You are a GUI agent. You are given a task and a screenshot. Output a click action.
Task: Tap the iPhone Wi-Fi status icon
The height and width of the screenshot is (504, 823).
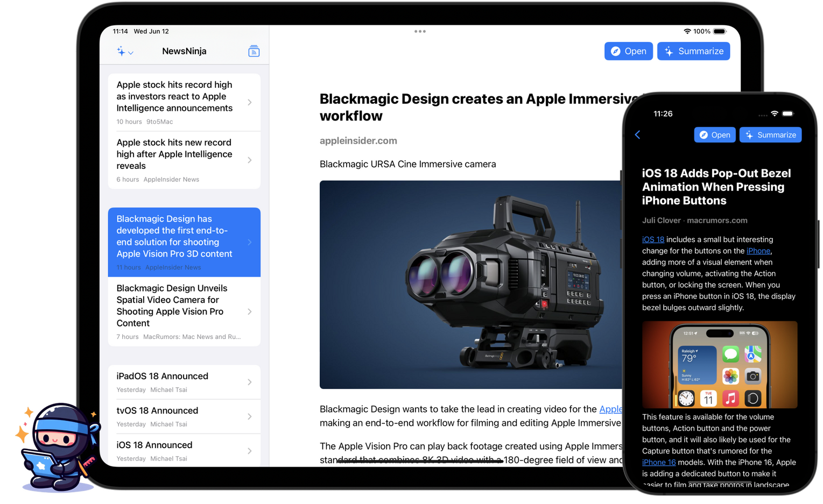pos(774,113)
